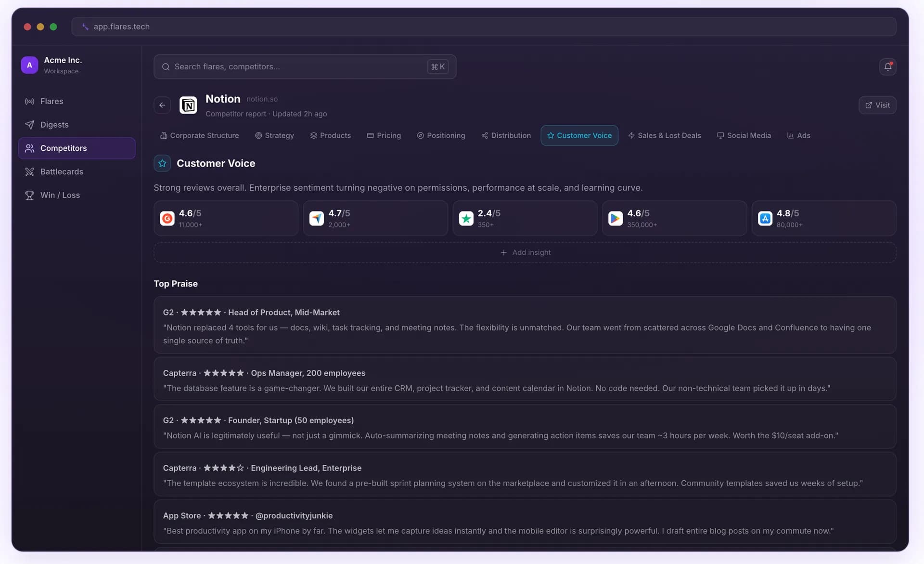Open the App Store 4.8/5 rating card
This screenshot has height=564, width=924.
coord(824,218)
